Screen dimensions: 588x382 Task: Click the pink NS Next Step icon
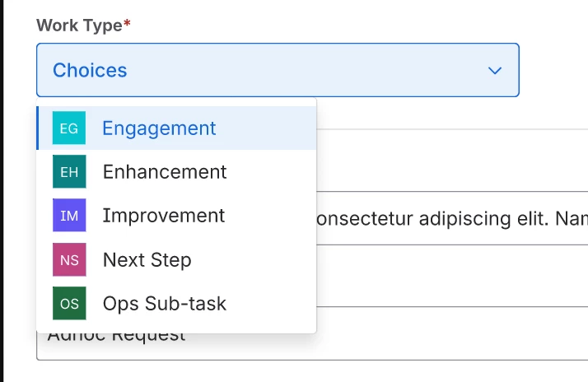point(69,259)
